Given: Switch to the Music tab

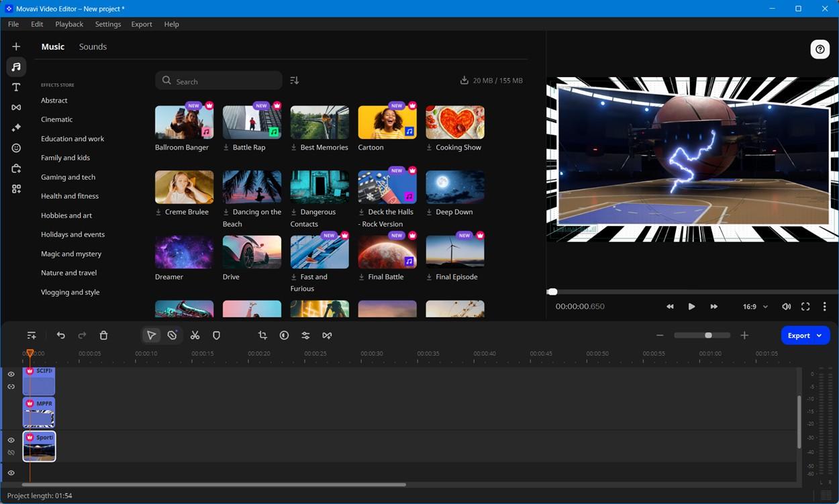Looking at the screenshot, I should tap(53, 47).
